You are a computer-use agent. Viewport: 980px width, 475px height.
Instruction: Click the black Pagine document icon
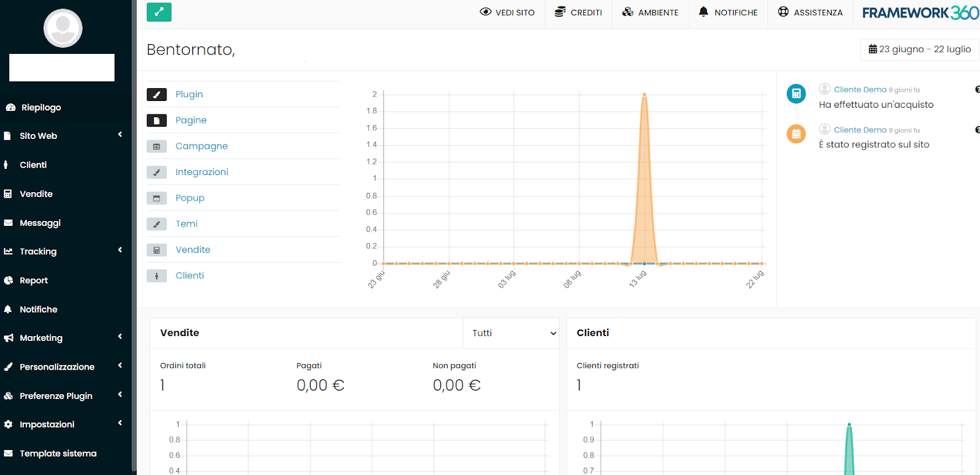click(157, 121)
